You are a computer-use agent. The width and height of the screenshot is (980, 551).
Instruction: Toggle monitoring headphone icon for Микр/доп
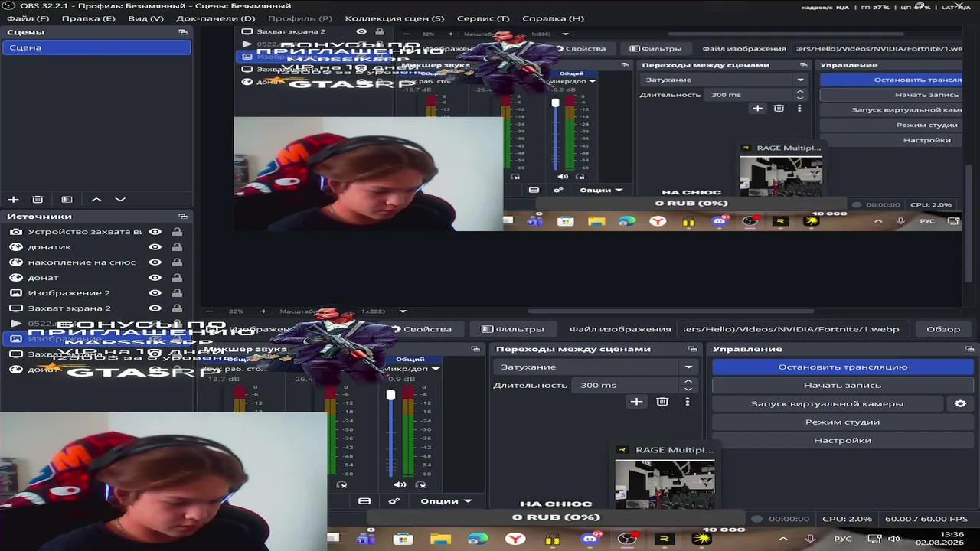[420, 484]
